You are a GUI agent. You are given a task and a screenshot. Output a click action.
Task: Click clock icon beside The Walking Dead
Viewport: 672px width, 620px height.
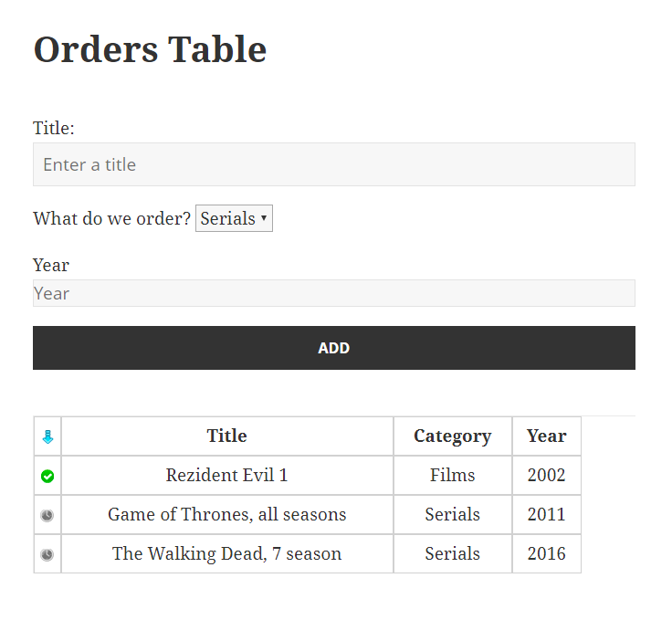pyautogui.click(x=47, y=554)
